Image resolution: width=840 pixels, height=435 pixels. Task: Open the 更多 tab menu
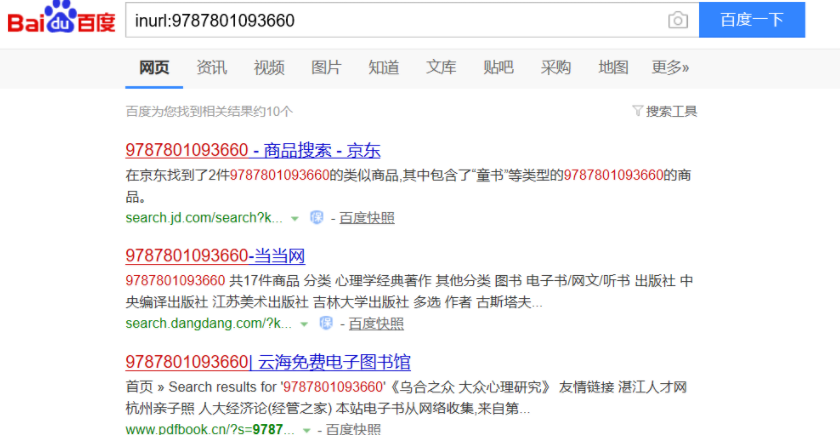coord(670,68)
